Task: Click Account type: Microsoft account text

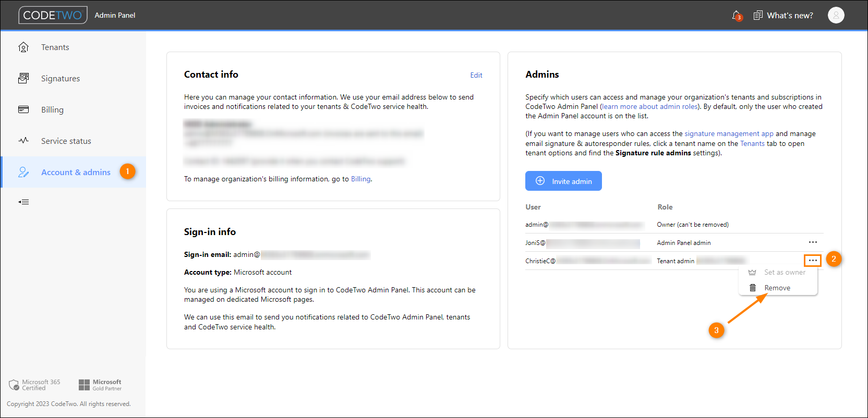Action: [x=238, y=272]
